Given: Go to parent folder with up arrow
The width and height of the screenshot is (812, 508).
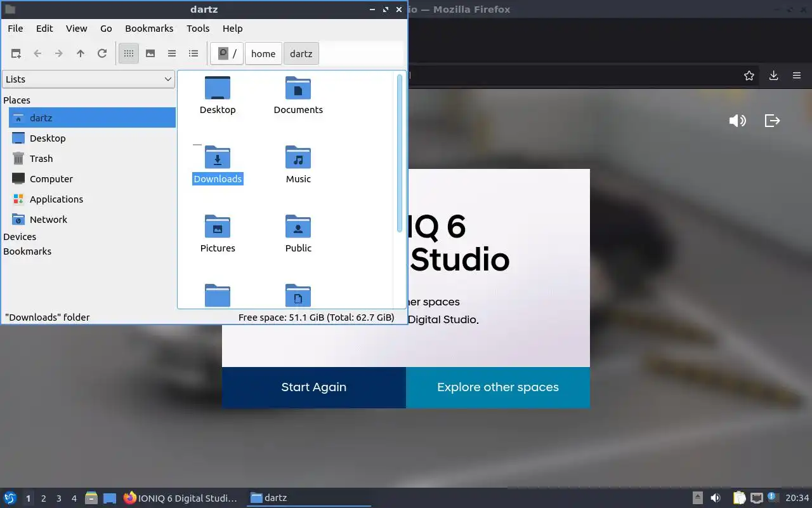Looking at the screenshot, I should 81,54.
